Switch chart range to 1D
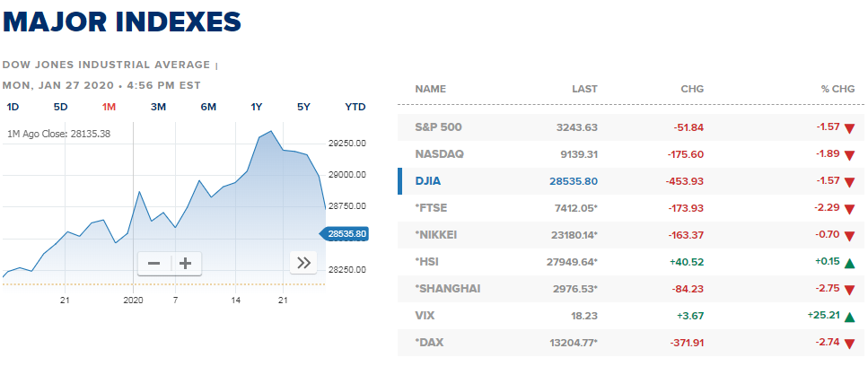Image resolution: width=868 pixels, height=366 pixels. pos(13,108)
